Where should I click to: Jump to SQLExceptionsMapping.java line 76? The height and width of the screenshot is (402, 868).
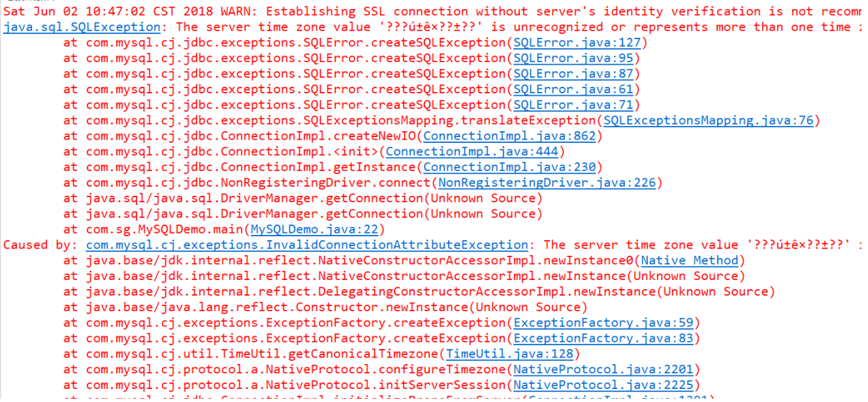[x=707, y=121]
